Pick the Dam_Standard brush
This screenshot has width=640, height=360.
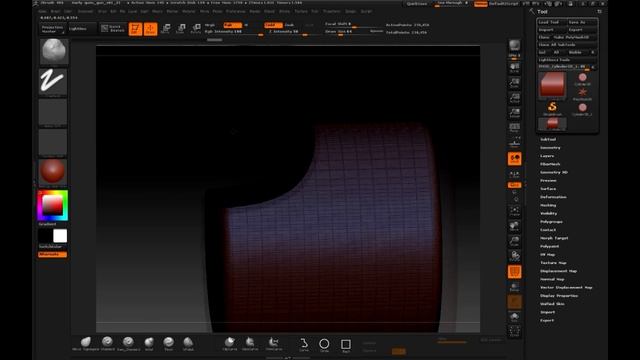coord(128,344)
